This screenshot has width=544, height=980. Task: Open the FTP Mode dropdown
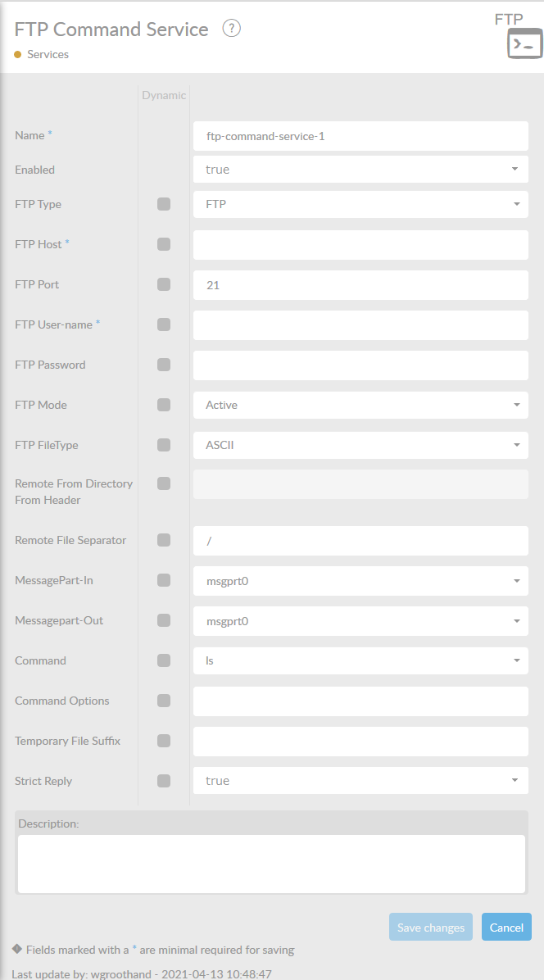[x=360, y=405]
